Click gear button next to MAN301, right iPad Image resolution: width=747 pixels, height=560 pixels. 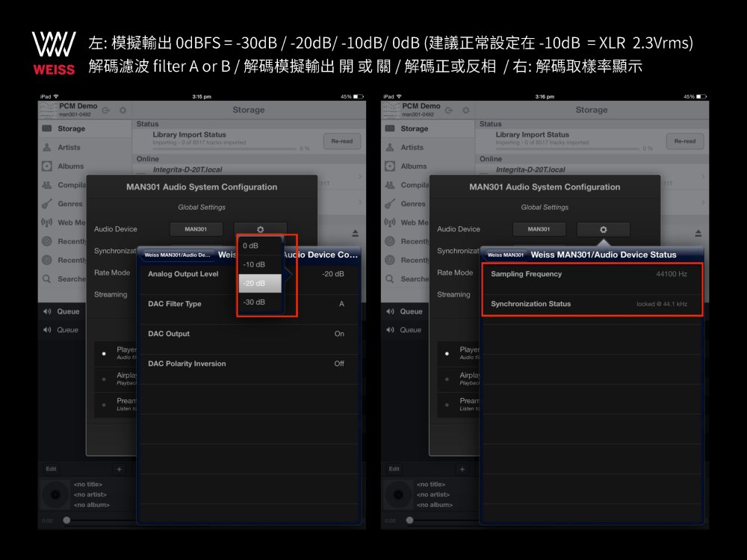pyautogui.click(x=603, y=229)
